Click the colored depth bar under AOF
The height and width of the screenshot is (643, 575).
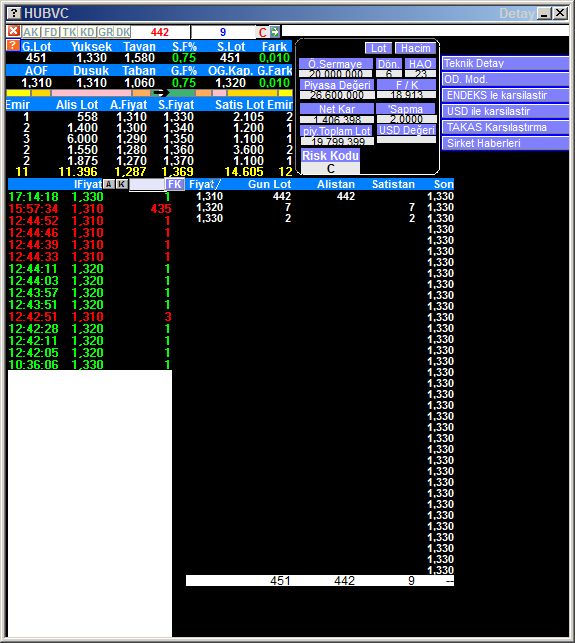pos(149,93)
